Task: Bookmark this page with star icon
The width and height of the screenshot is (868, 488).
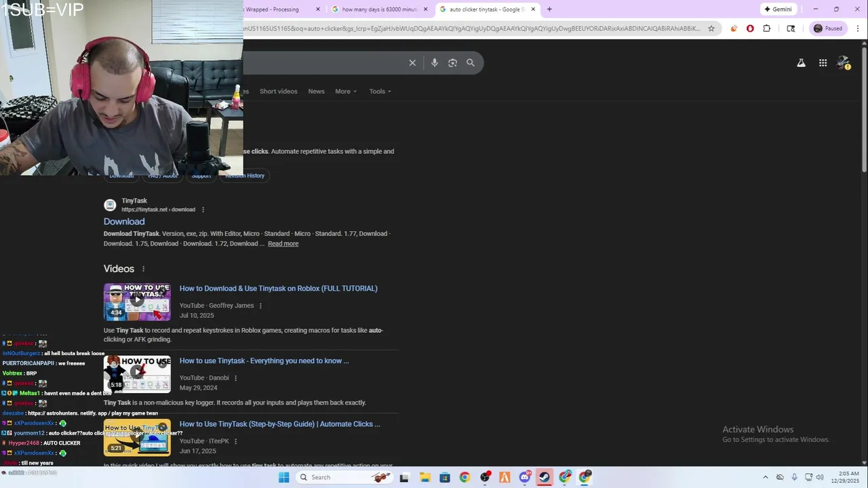Action: (711, 28)
